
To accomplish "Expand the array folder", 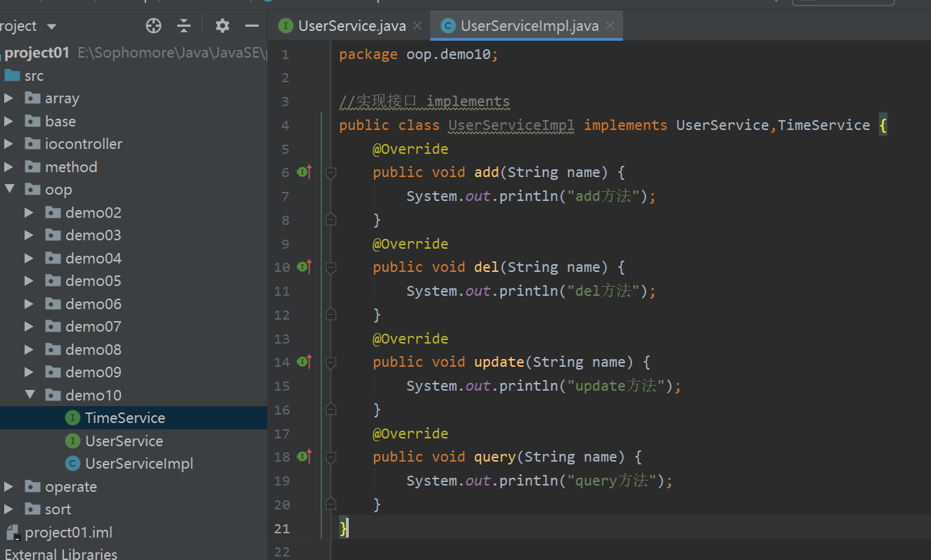I will 8,98.
